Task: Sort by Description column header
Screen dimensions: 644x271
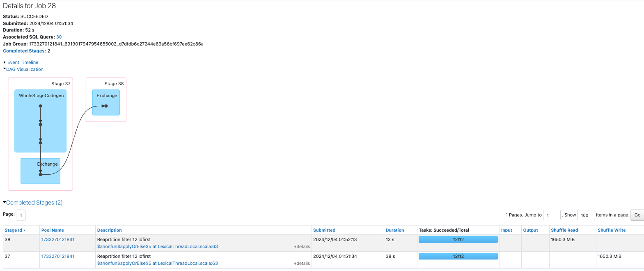Action: click(109, 230)
